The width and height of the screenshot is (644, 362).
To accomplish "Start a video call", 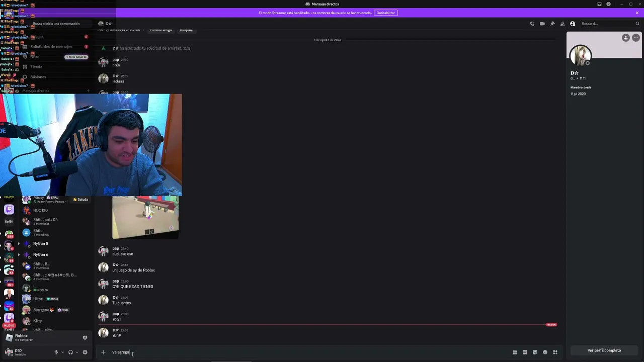I will [542, 24].
